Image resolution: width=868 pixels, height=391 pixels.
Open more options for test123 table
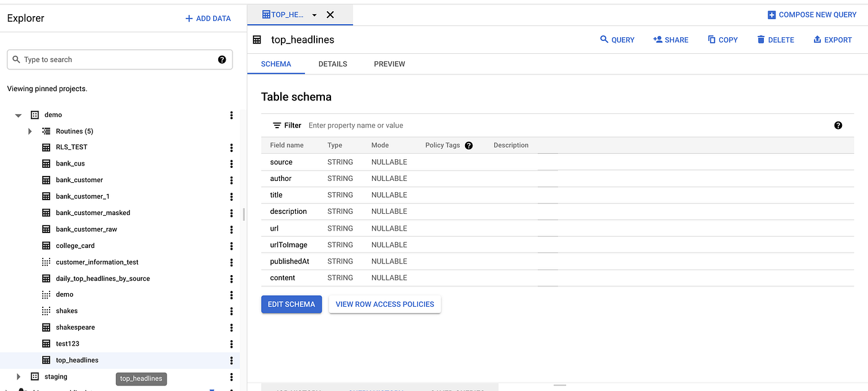tap(231, 344)
